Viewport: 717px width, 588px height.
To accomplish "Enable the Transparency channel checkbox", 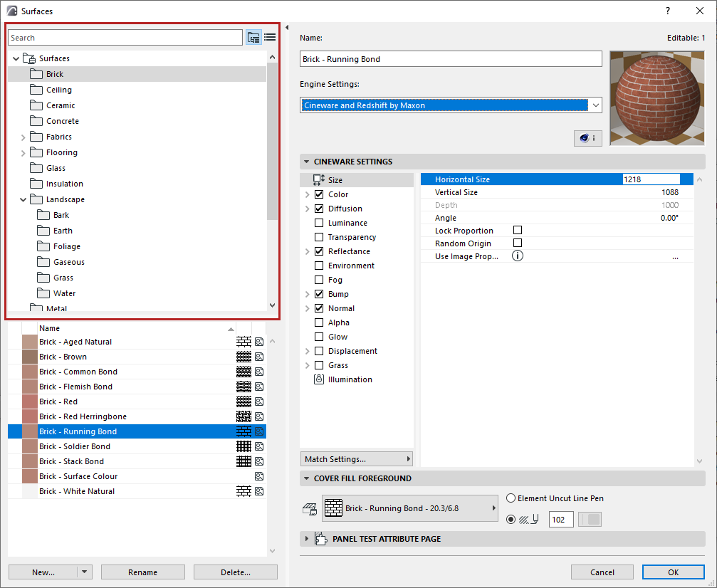I will pyautogui.click(x=319, y=237).
